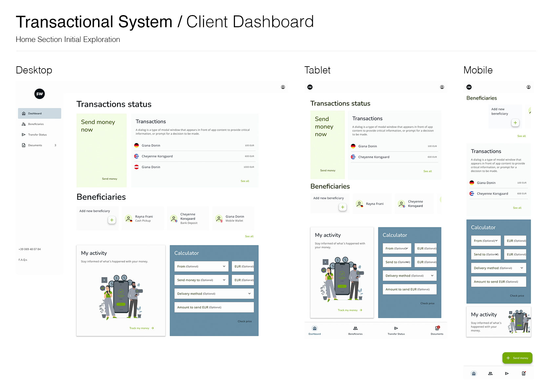Open the desktop profile account icon
Image resolution: width=551 pixels, height=392 pixels.
283,87
